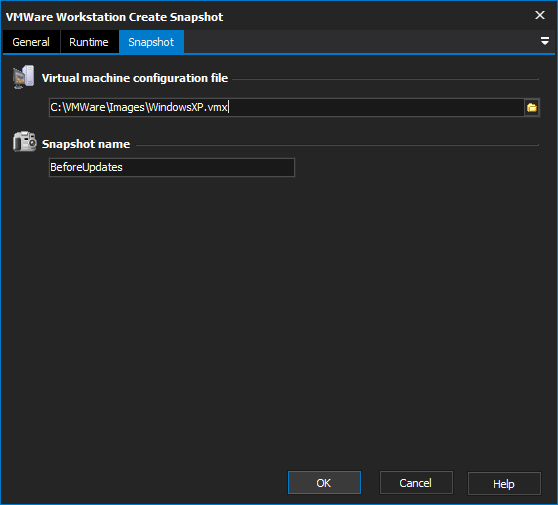This screenshot has width=558, height=505.
Task: Click the BeforeUpdates snapshot name field
Action: click(x=172, y=167)
